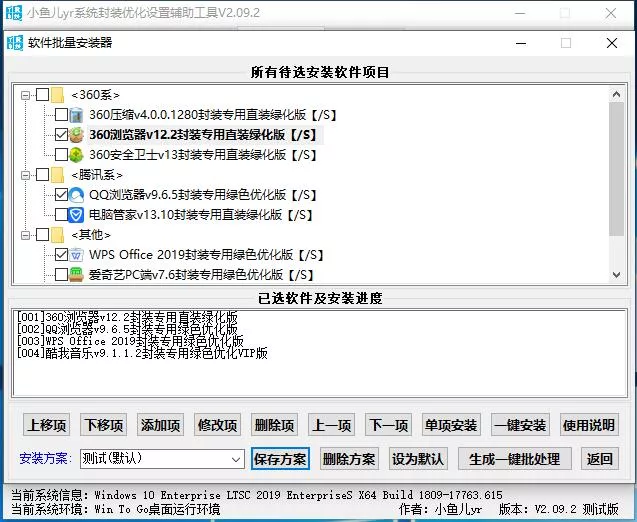Click the <360系> folder icon

coord(58,95)
